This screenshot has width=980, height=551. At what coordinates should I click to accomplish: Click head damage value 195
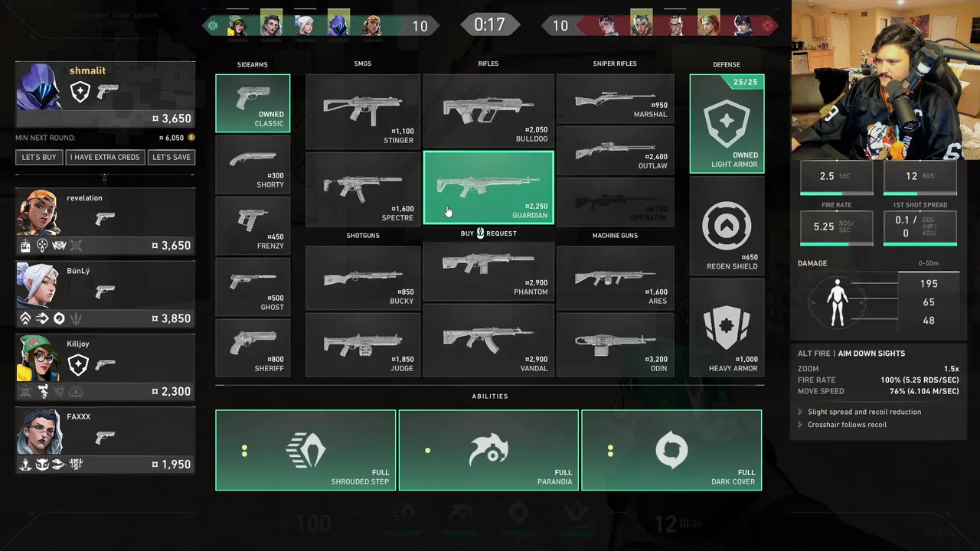[929, 284]
